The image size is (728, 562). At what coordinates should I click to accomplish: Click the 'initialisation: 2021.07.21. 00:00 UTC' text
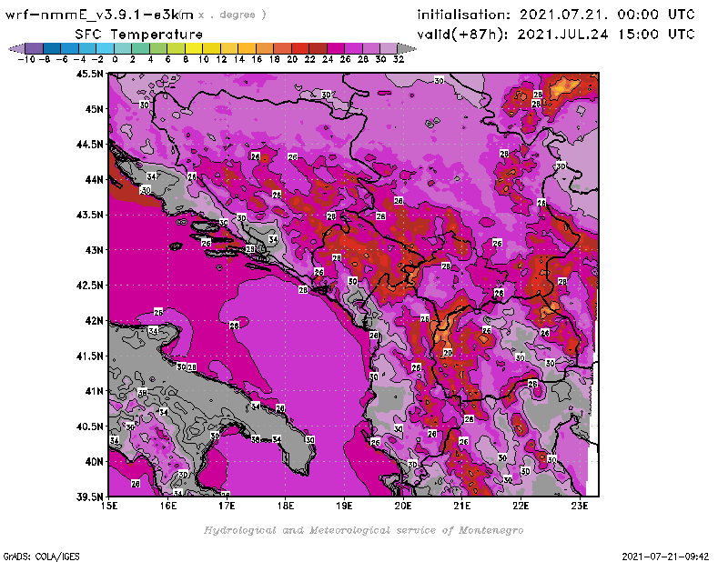pos(556,15)
